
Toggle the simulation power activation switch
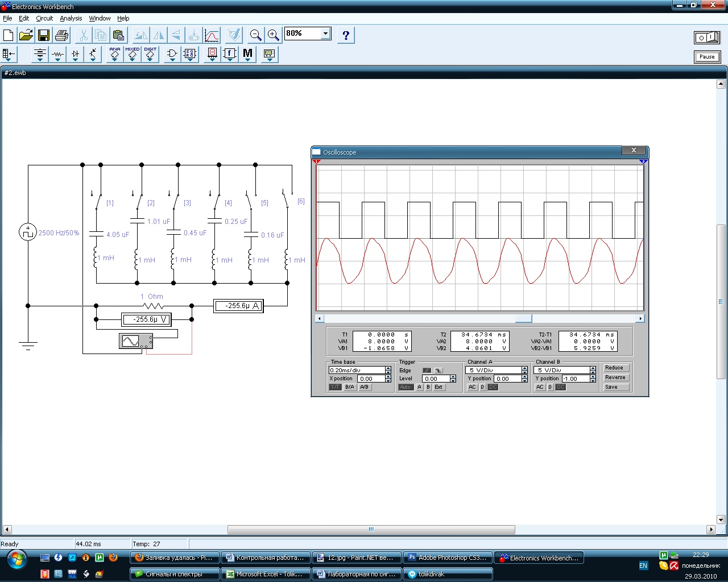(x=707, y=38)
